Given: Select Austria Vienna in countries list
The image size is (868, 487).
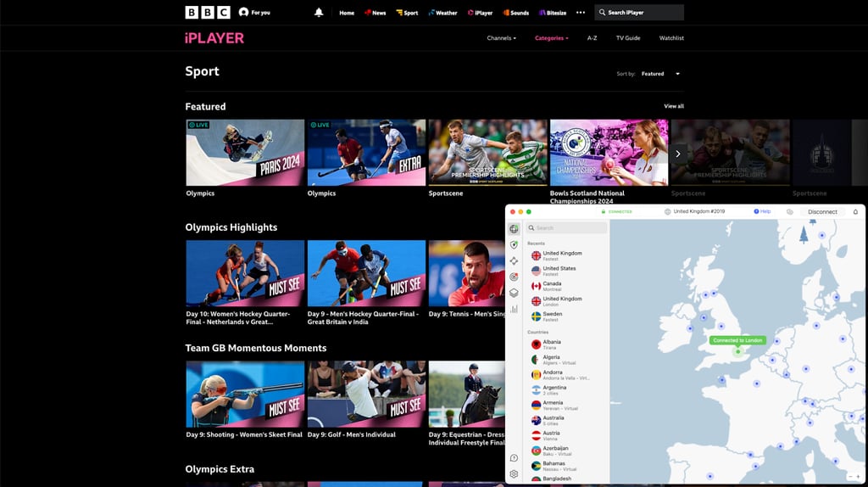Looking at the screenshot, I should click(x=565, y=436).
